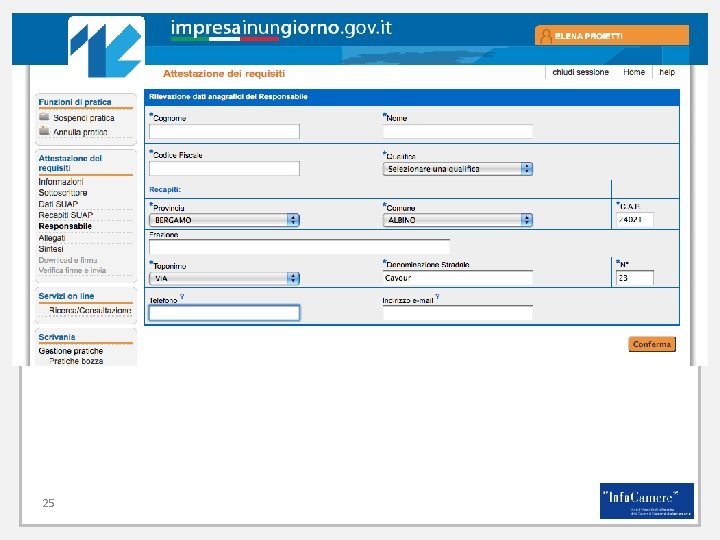
Task: Open Responsabile step in sidebar
Action: [65, 226]
